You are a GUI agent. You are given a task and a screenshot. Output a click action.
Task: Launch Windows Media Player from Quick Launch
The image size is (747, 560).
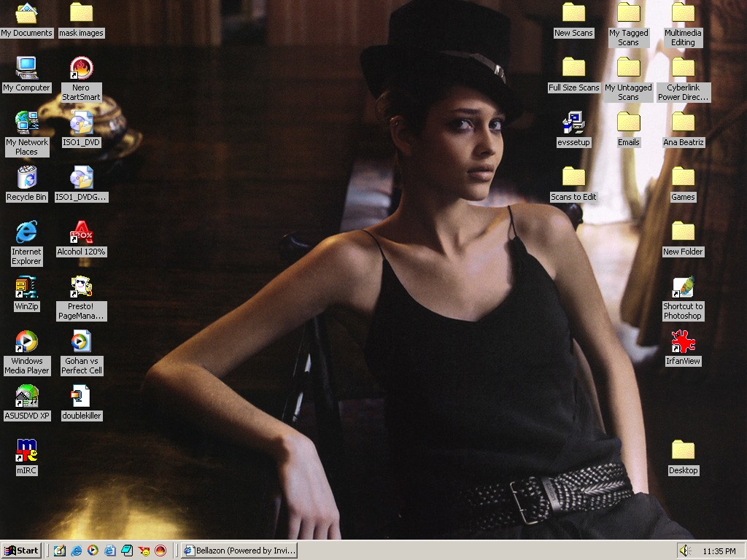pyautogui.click(x=93, y=551)
